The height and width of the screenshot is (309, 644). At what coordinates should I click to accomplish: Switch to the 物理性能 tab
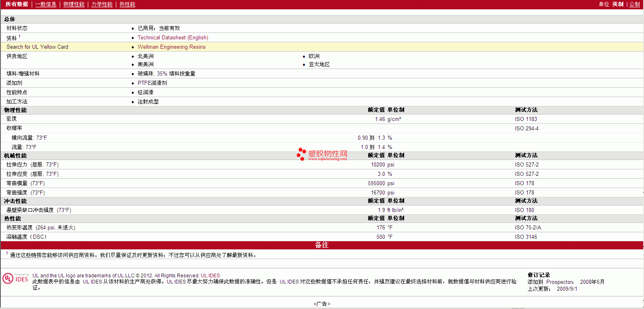tap(74, 4)
